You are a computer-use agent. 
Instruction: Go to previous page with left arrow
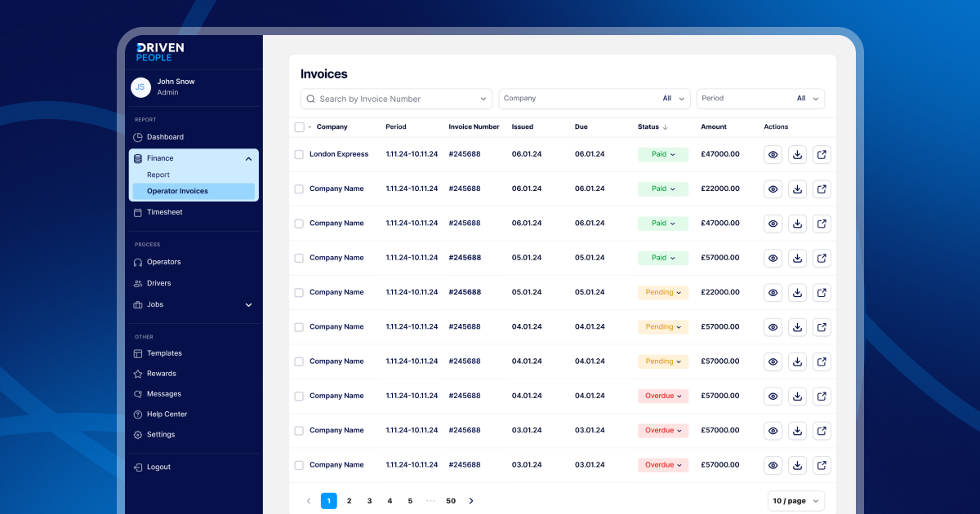[309, 501]
